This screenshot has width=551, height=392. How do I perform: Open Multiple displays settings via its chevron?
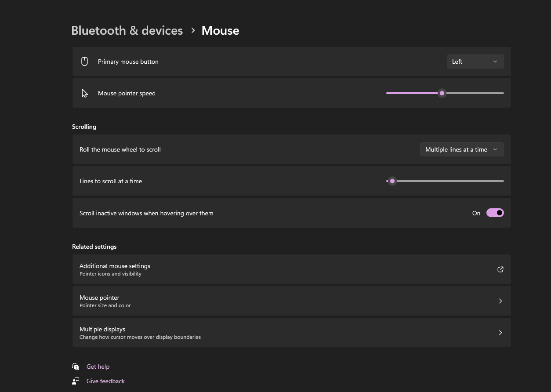(x=500, y=333)
